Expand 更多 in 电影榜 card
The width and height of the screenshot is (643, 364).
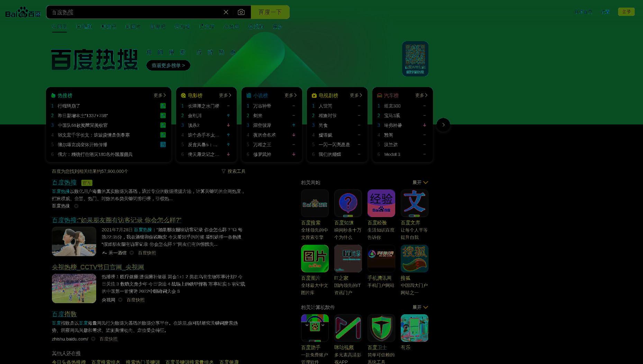(x=225, y=95)
